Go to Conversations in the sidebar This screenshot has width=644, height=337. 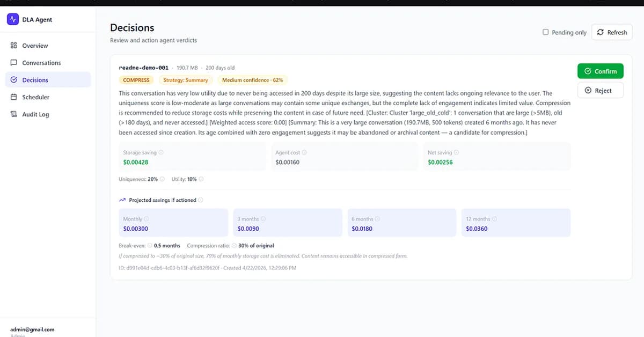pyautogui.click(x=41, y=63)
